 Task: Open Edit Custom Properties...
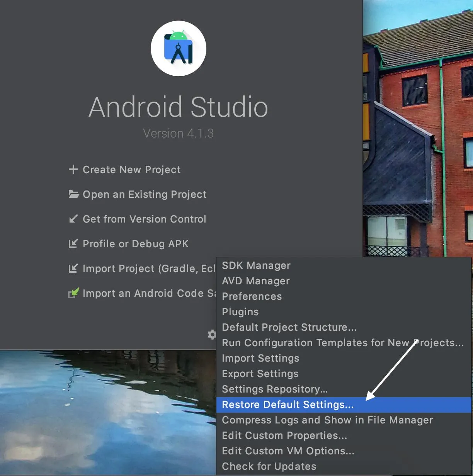(344, 435)
